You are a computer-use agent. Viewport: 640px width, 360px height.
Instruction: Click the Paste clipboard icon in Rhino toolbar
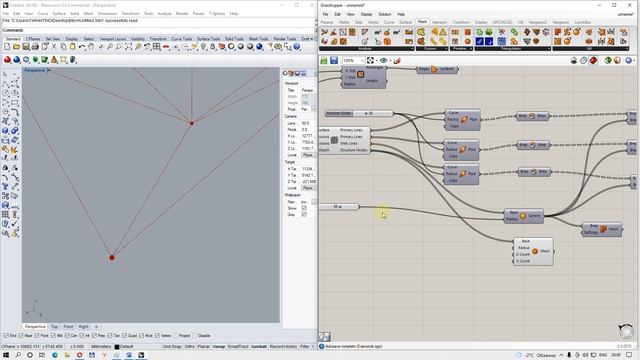[72, 47]
